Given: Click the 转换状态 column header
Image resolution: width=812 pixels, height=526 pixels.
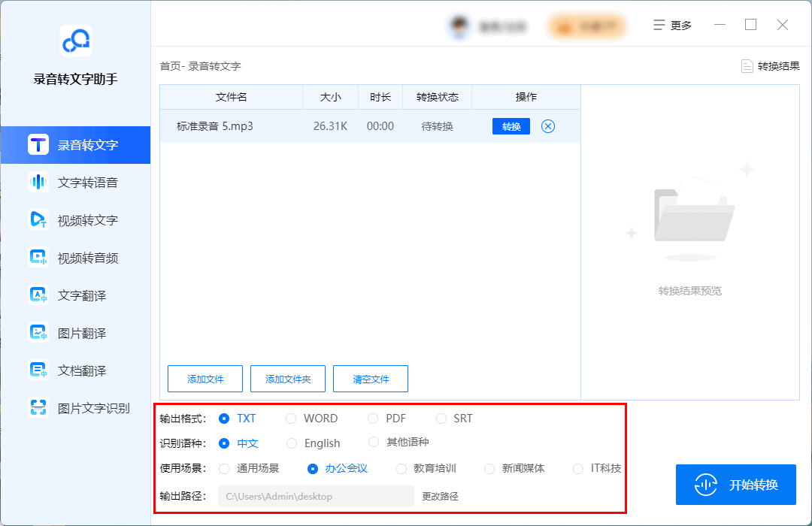Looking at the screenshot, I should click(437, 97).
